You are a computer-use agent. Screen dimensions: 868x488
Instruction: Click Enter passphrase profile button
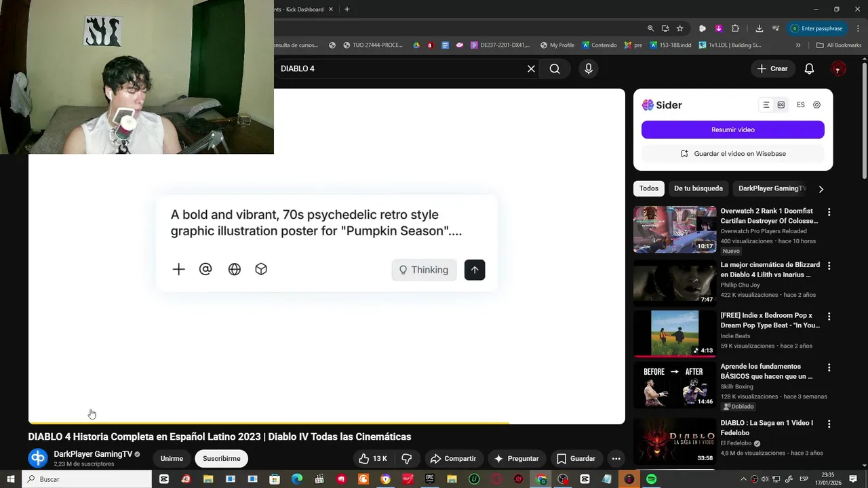point(816,28)
